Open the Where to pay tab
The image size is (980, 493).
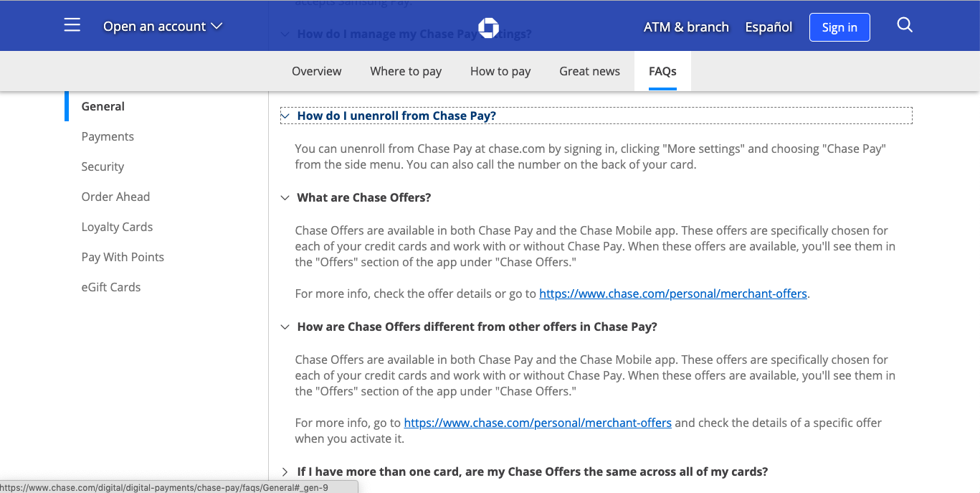pyautogui.click(x=406, y=71)
